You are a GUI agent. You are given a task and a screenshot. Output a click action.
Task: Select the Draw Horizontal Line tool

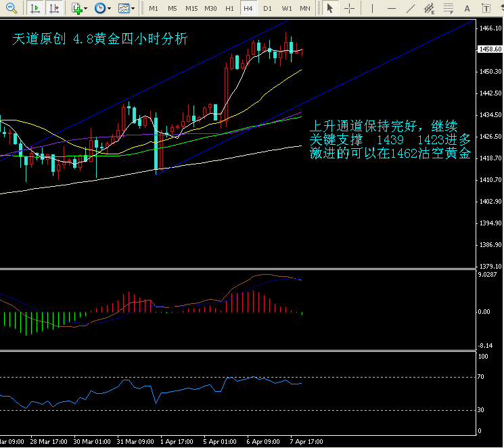[x=392, y=8]
